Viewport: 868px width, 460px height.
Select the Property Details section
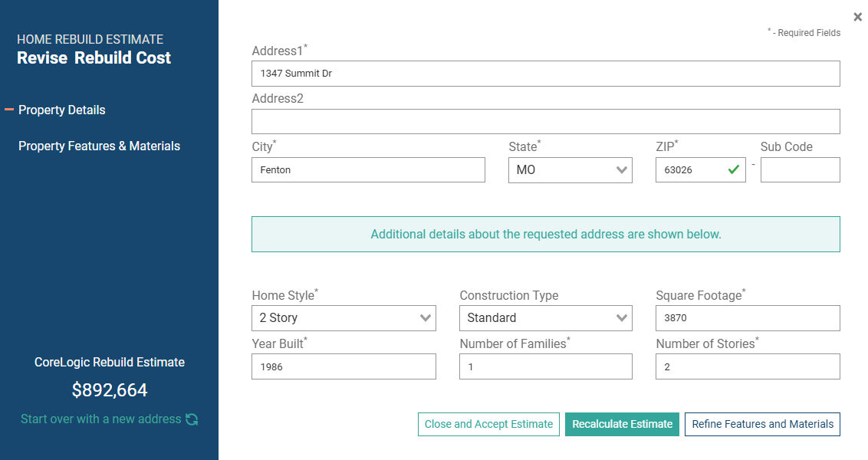click(62, 110)
